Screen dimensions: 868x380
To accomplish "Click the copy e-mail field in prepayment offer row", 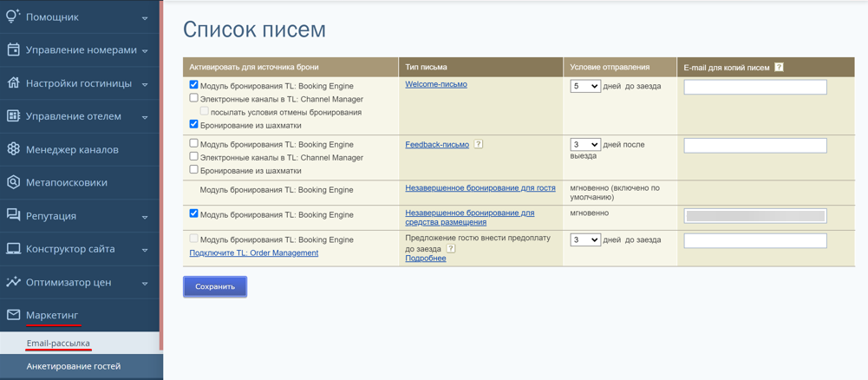I will pos(755,240).
